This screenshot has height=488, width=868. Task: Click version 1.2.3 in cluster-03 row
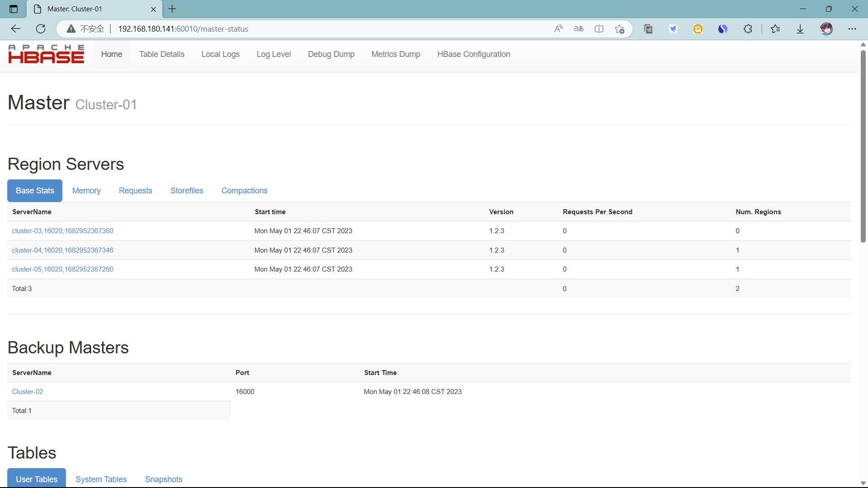point(496,231)
